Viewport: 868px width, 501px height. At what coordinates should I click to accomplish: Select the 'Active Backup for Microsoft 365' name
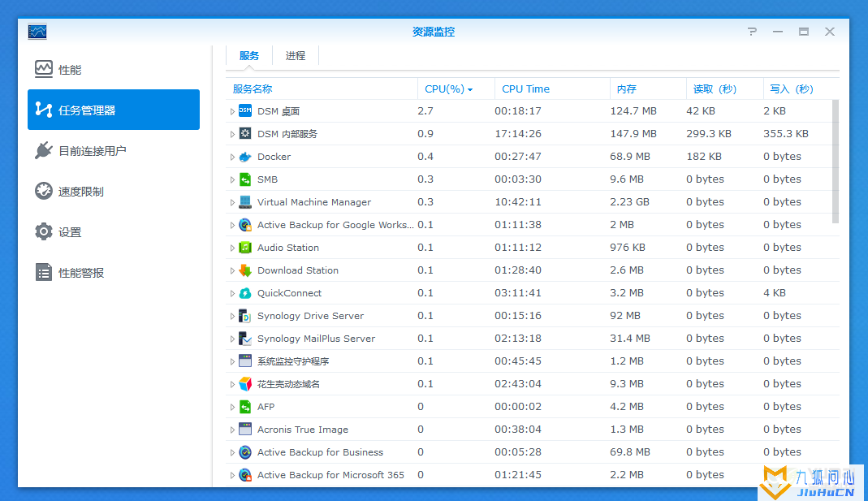pos(330,475)
